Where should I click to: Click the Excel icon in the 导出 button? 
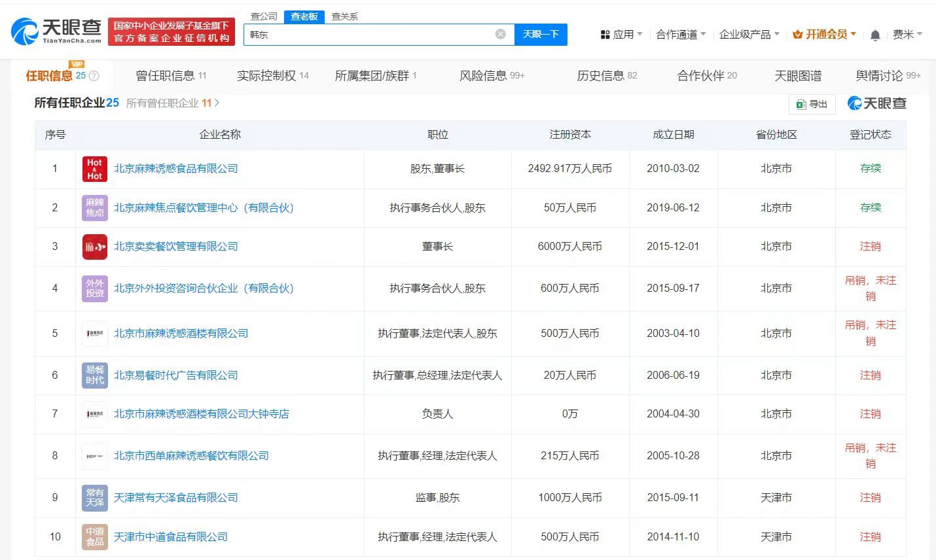click(x=801, y=104)
